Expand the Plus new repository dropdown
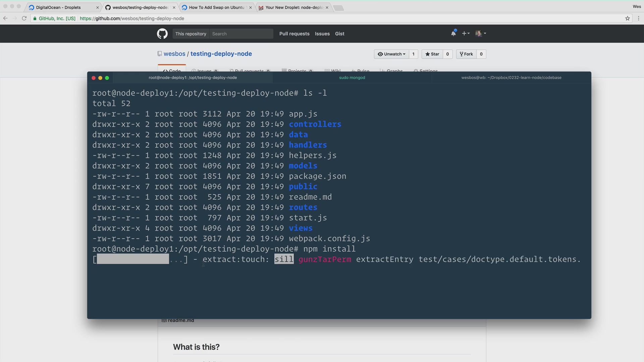Image resolution: width=644 pixels, height=362 pixels. (x=466, y=34)
